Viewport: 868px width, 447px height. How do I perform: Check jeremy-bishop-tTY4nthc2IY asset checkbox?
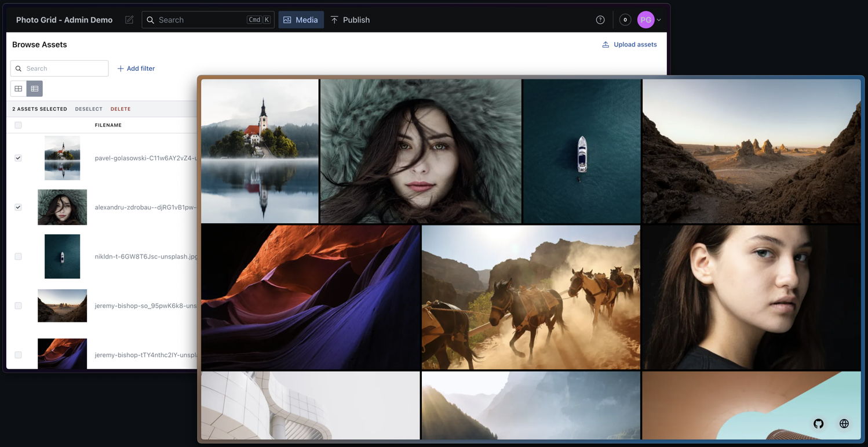click(18, 355)
